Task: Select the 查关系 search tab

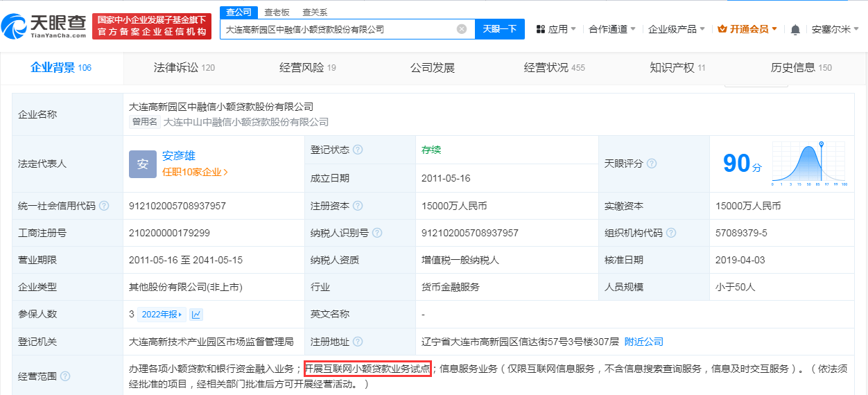Action: (x=315, y=12)
